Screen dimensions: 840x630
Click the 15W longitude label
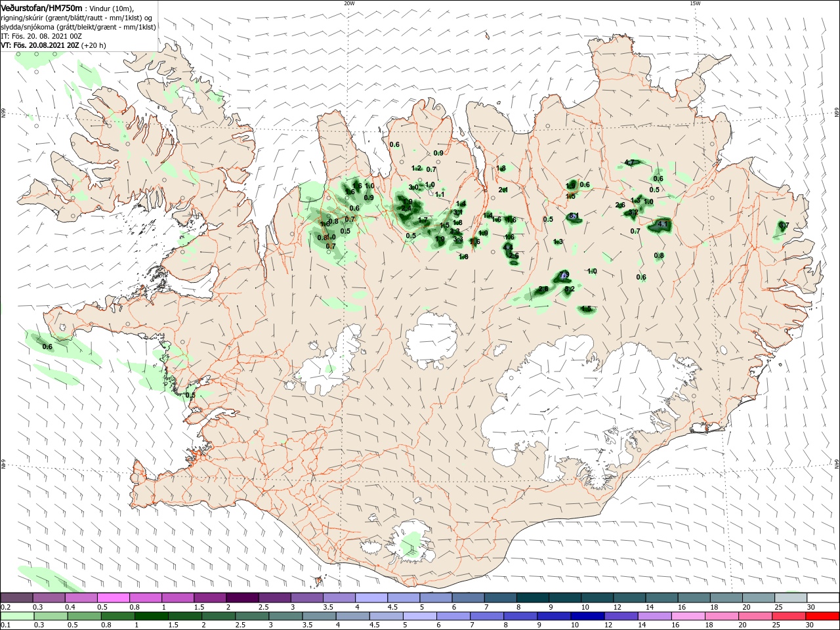pyautogui.click(x=694, y=3)
